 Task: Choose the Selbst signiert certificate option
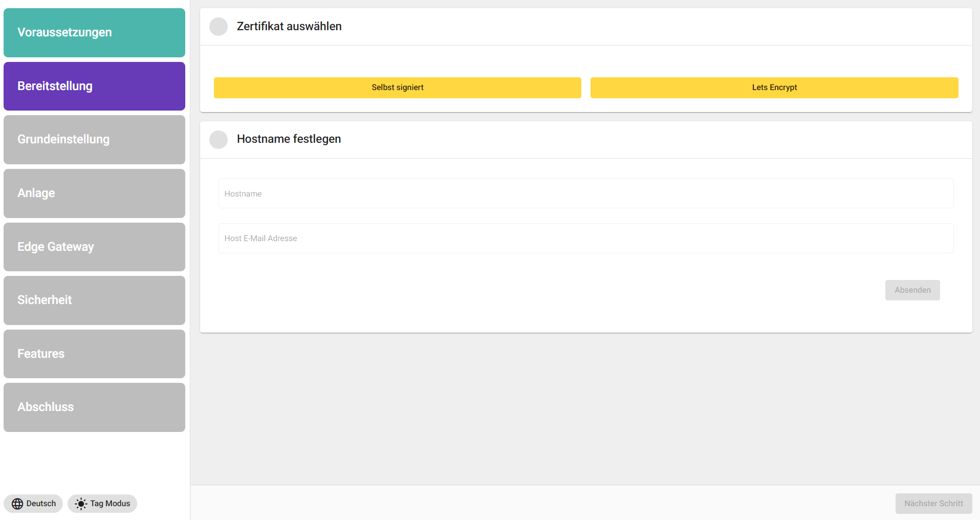[397, 88]
